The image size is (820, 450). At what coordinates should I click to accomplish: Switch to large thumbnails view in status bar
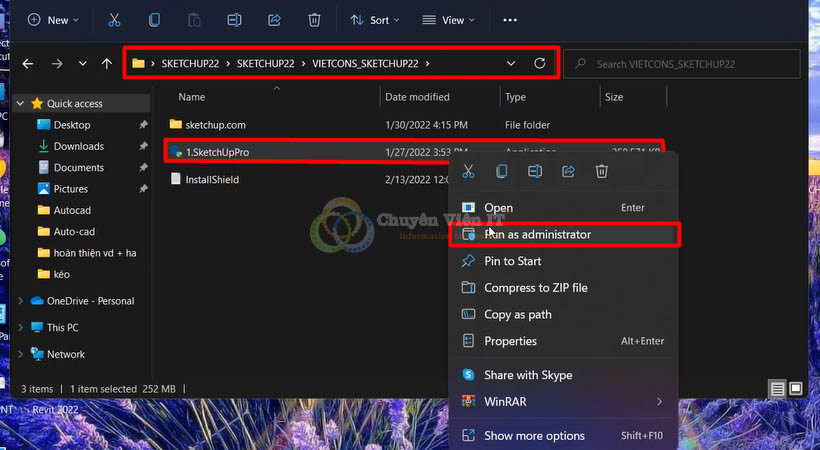point(796,388)
